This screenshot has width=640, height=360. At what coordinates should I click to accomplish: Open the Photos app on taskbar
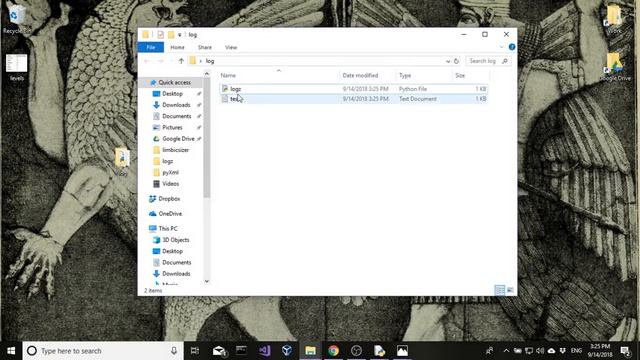click(402, 351)
